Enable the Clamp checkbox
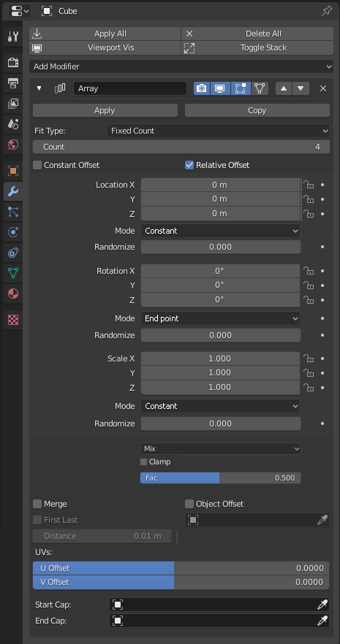Viewport: 340px width, 644px height. coord(143,462)
